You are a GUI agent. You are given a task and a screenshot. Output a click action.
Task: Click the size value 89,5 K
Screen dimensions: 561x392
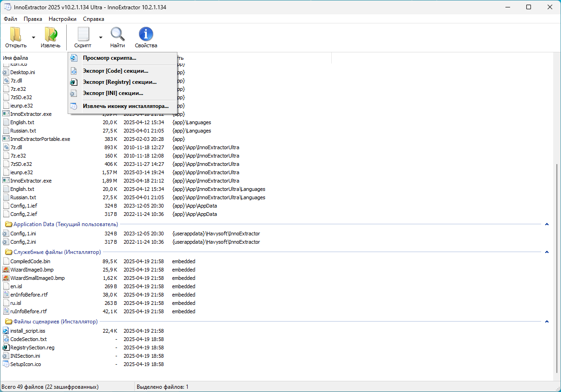coord(110,261)
